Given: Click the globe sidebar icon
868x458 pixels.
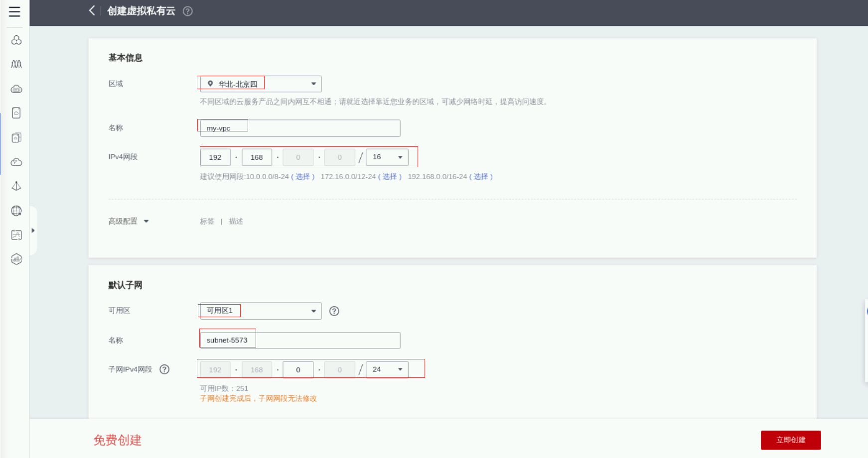Looking at the screenshot, I should (16, 211).
